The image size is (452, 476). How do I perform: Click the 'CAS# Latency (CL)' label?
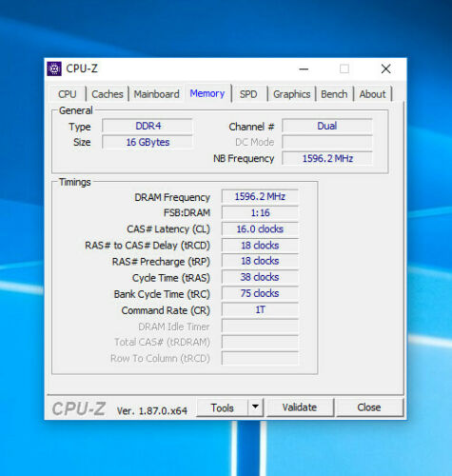tap(168, 229)
